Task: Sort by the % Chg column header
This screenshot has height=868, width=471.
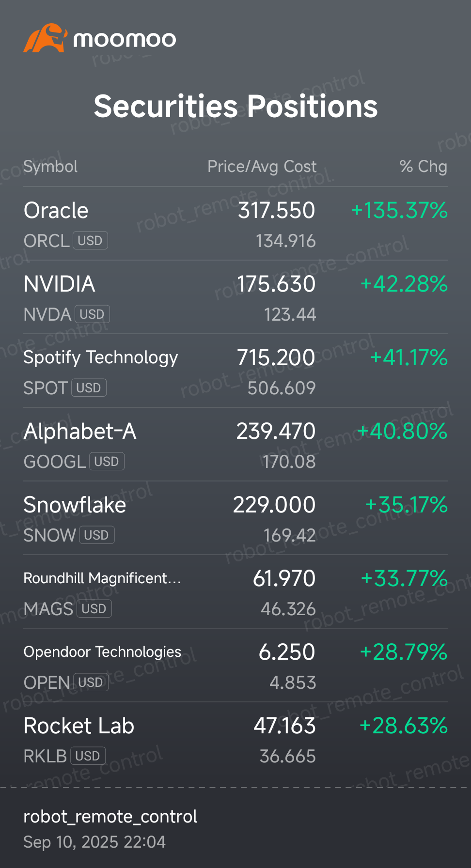Action: pos(423,167)
